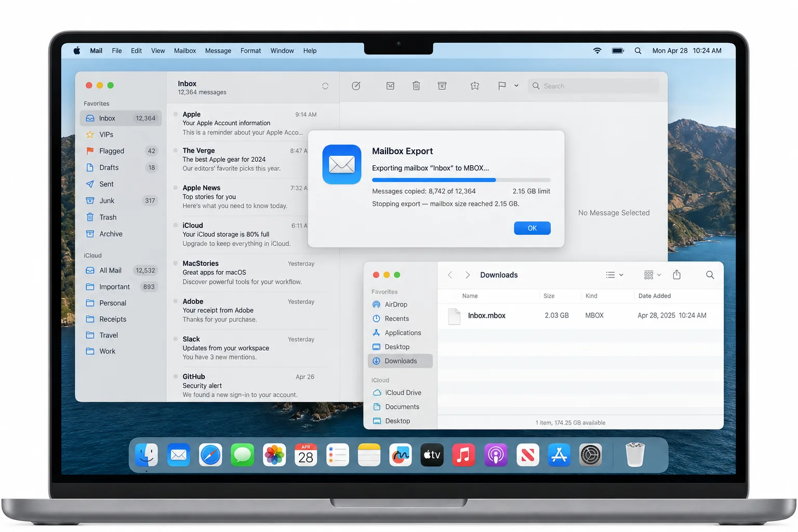This screenshot has width=798, height=532.
Task: Open the File menu
Action: pos(117,51)
